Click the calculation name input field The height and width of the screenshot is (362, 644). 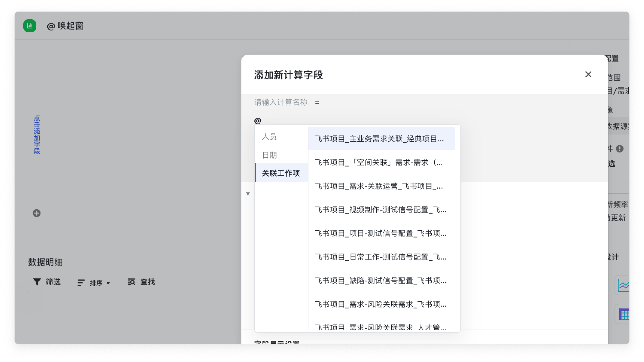point(280,102)
